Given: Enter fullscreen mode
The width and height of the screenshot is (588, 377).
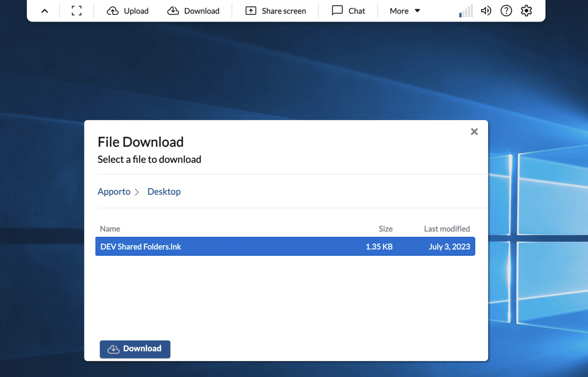Looking at the screenshot, I should (76, 11).
